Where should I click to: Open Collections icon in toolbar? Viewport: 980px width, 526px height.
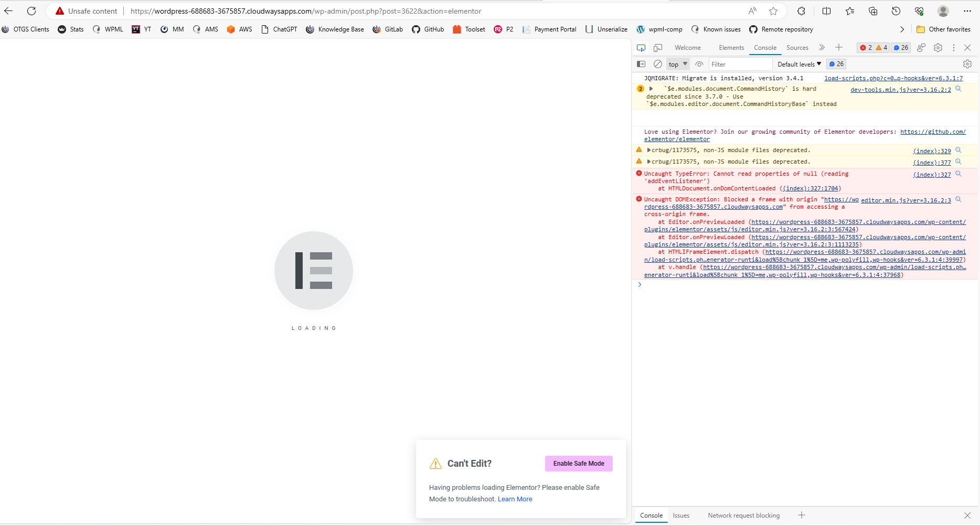coord(873,11)
